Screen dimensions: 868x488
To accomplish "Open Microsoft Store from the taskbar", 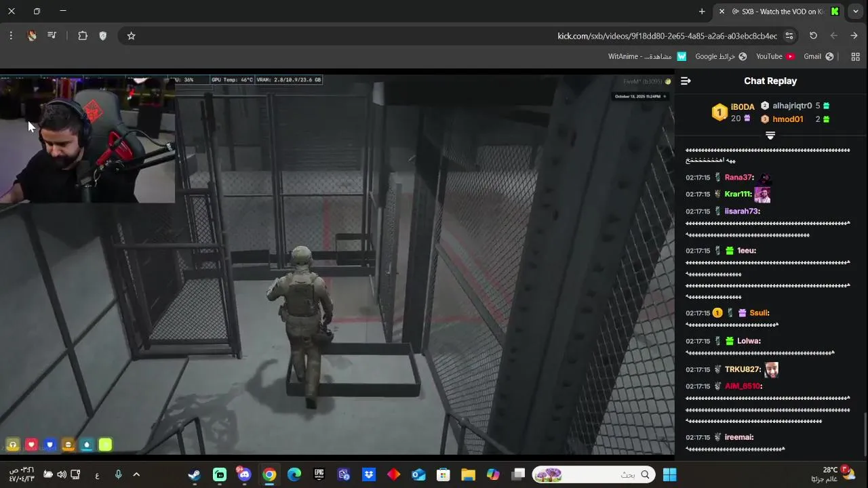I will 443,474.
